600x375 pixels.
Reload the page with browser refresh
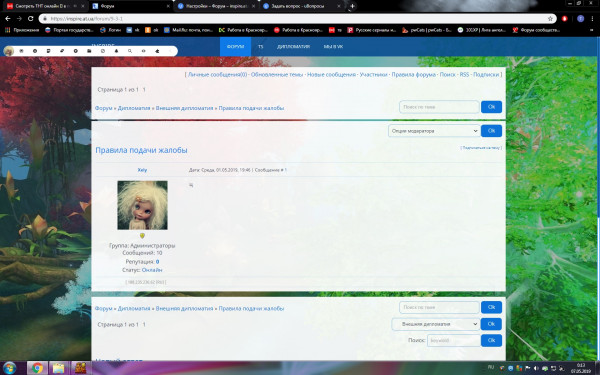[31, 18]
